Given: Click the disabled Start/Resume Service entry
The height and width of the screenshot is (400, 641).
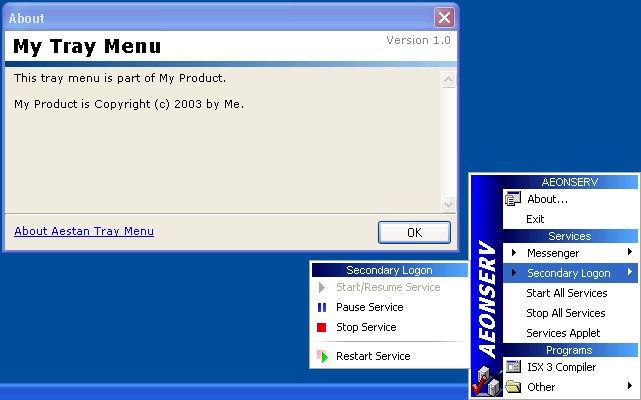Looking at the screenshot, I should pos(390,287).
